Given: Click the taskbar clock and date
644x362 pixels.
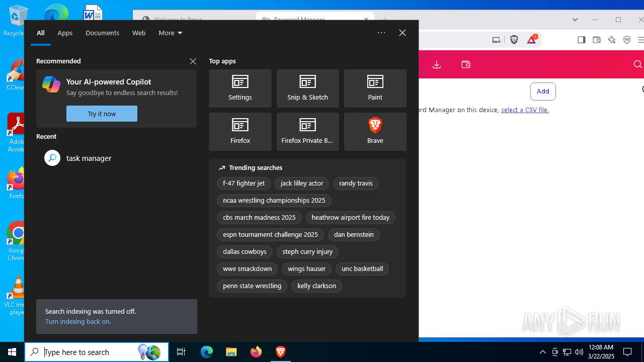Looking at the screenshot, I should point(601,352).
